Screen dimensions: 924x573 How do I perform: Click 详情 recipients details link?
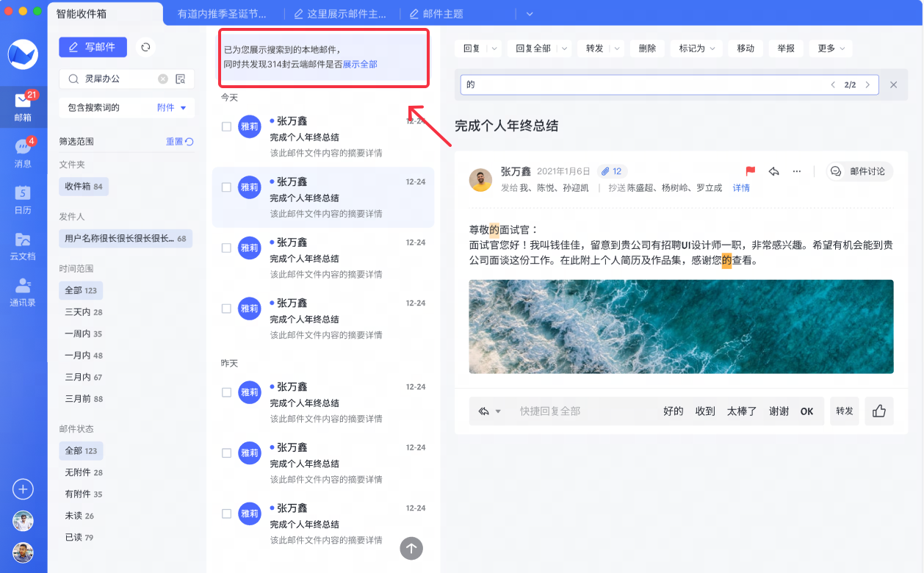pyautogui.click(x=741, y=188)
